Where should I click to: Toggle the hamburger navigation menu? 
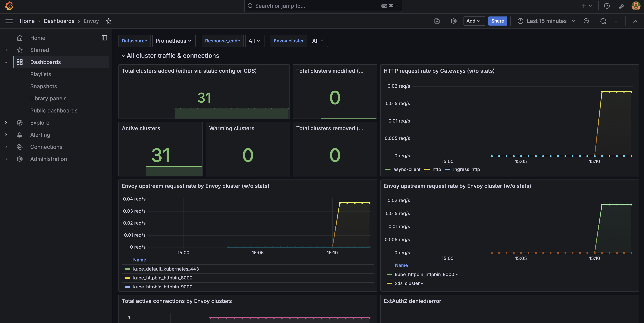point(9,21)
